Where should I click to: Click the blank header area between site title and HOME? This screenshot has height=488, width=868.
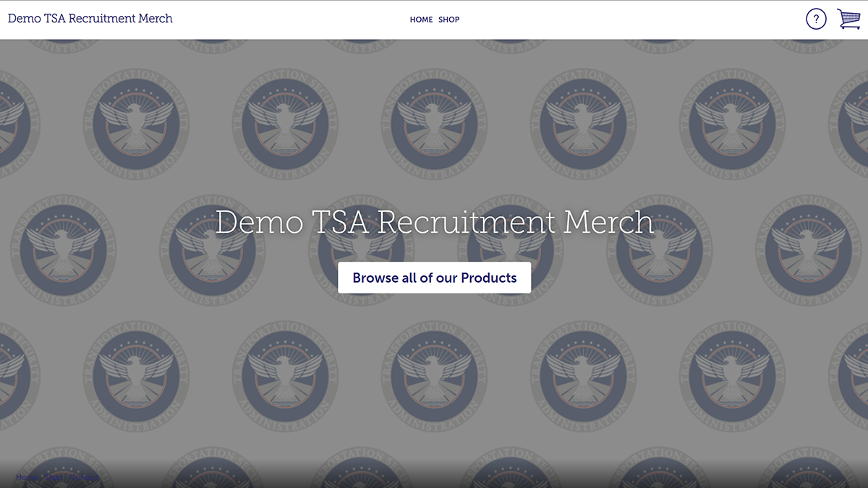tap(291, 20)
